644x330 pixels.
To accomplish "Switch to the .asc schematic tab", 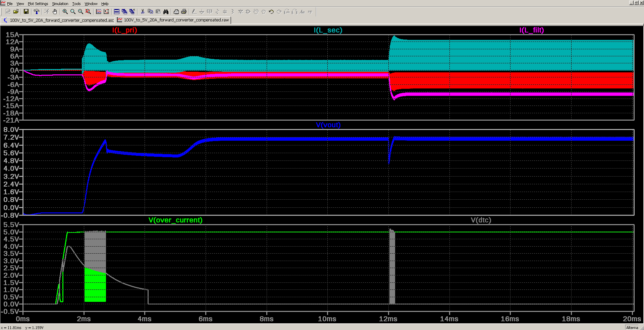I will click(x=58, y=20).
